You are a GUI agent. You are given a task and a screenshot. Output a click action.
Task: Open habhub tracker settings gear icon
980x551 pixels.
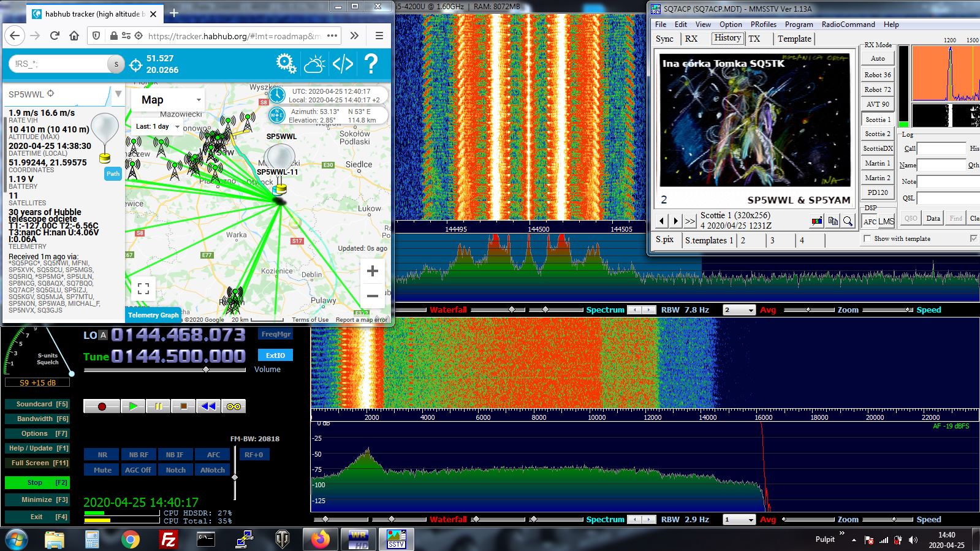[x=286, y=63]
